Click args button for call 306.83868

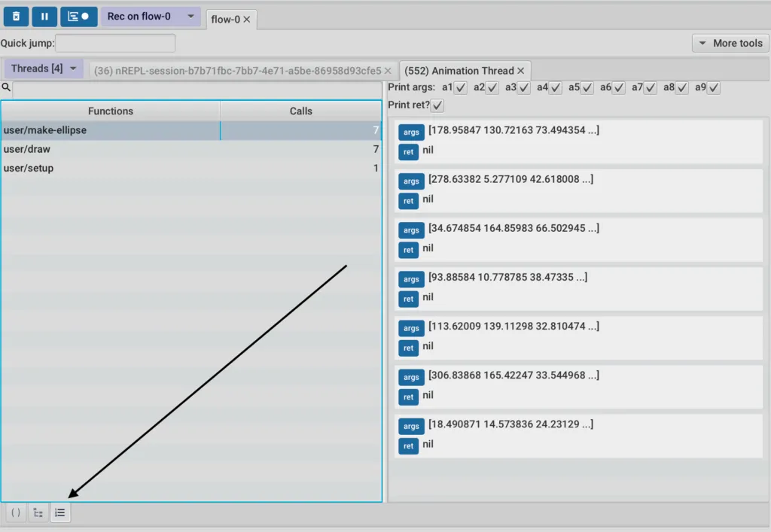pyautogui.click(x=411, y=377)
